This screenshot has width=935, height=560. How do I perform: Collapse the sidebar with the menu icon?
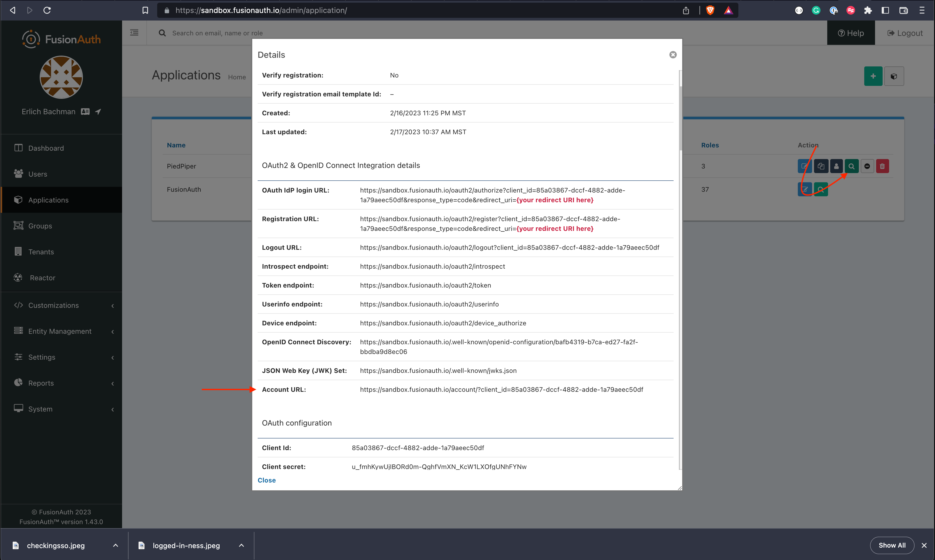(134, 33)
